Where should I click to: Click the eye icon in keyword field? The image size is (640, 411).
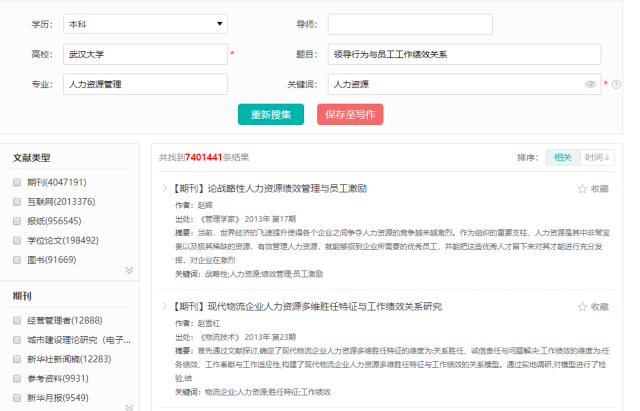coord(590,84)
